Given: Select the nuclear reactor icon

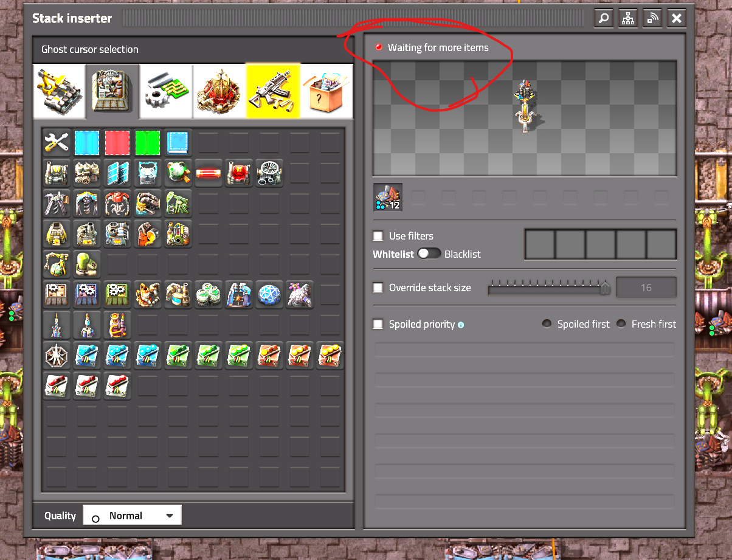Looking at the screenshot, I should [179, 173].
